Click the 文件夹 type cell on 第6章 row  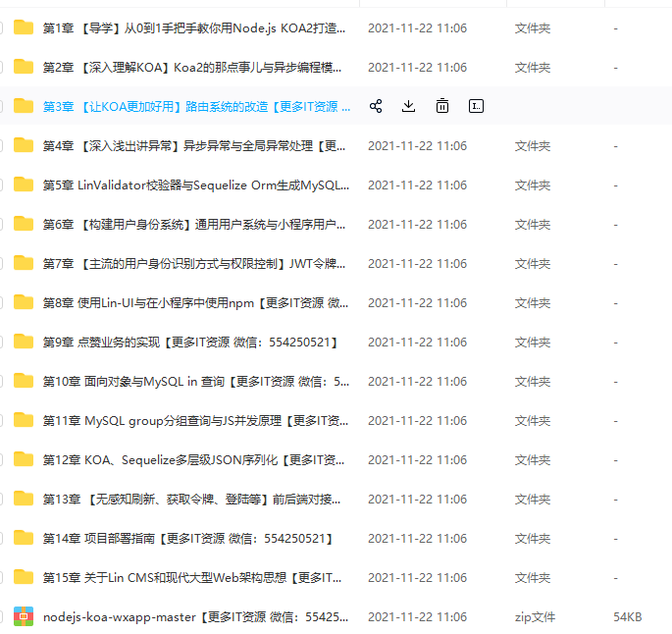(533, 224)
